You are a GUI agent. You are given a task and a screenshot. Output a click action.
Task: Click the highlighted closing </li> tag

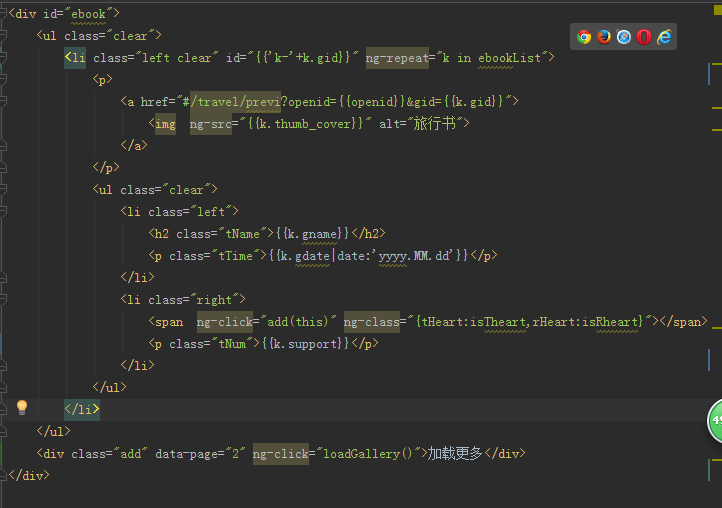coord(82,409)
